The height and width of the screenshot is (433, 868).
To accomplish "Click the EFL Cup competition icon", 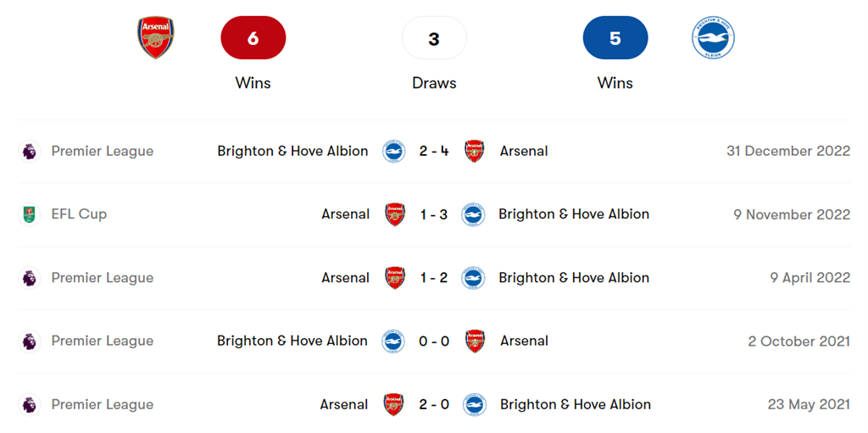I will 30,214.
